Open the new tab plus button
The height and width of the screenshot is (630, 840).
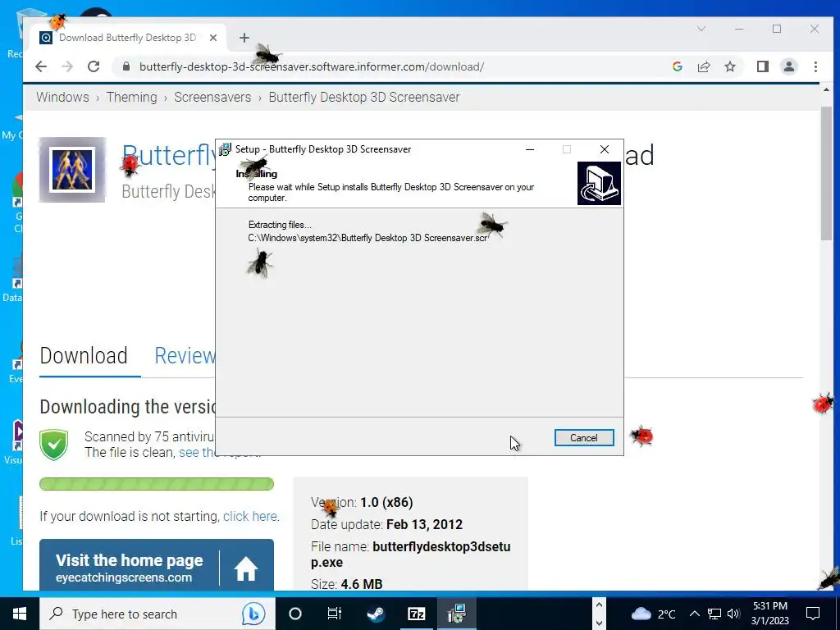click(244, 38)
